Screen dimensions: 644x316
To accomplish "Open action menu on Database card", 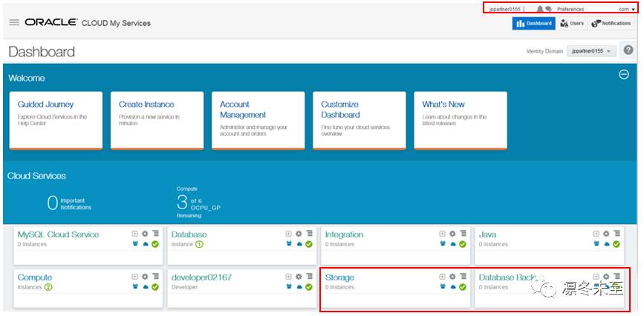I will [309, 234].
